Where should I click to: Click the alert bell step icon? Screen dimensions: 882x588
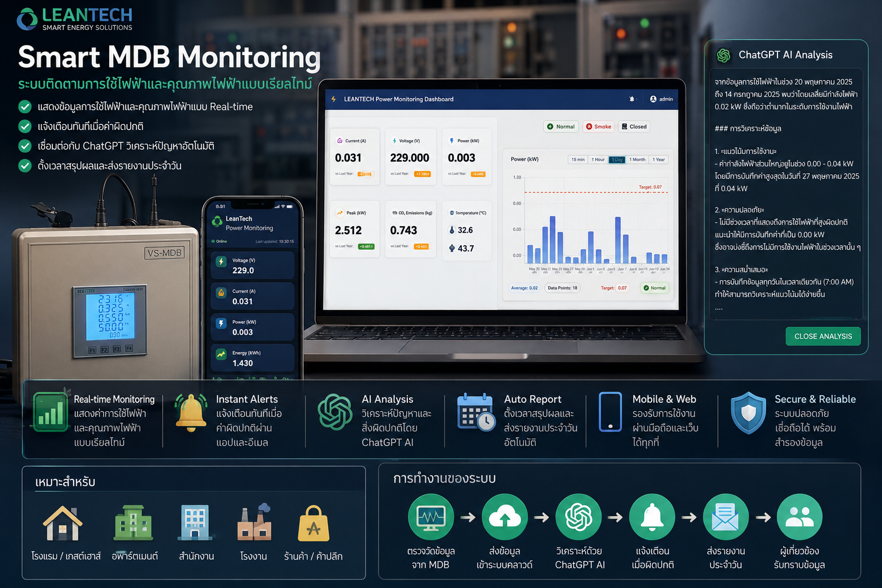tap(652, 517)
